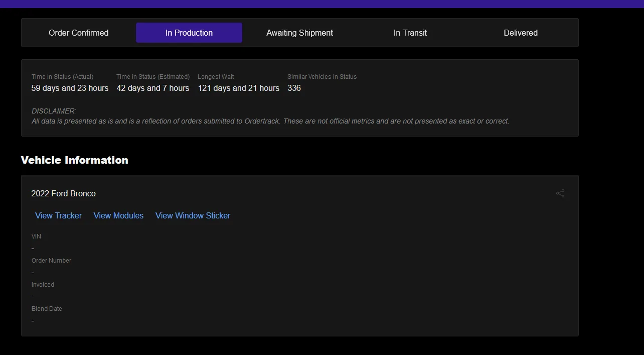Go to the Delivered status tab
Image resolution: width=644 pixels, height=355 pixels.
pos(521,33)
